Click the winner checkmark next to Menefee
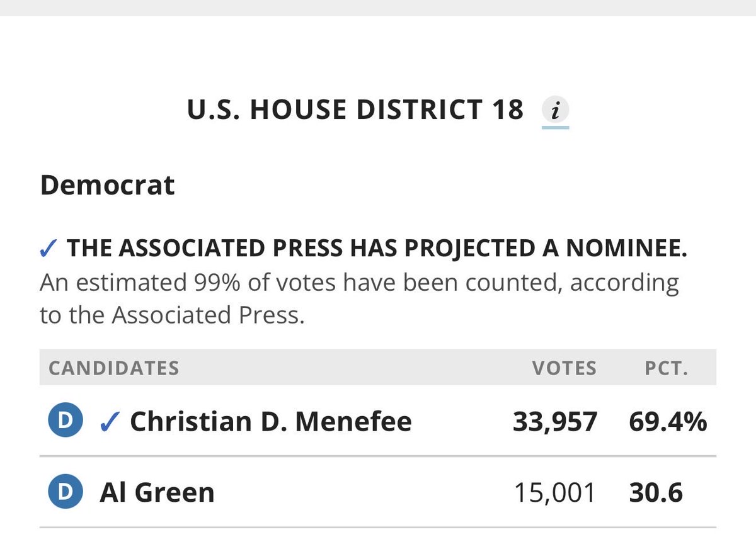This screenshot has width=756, height=554. 110,422
